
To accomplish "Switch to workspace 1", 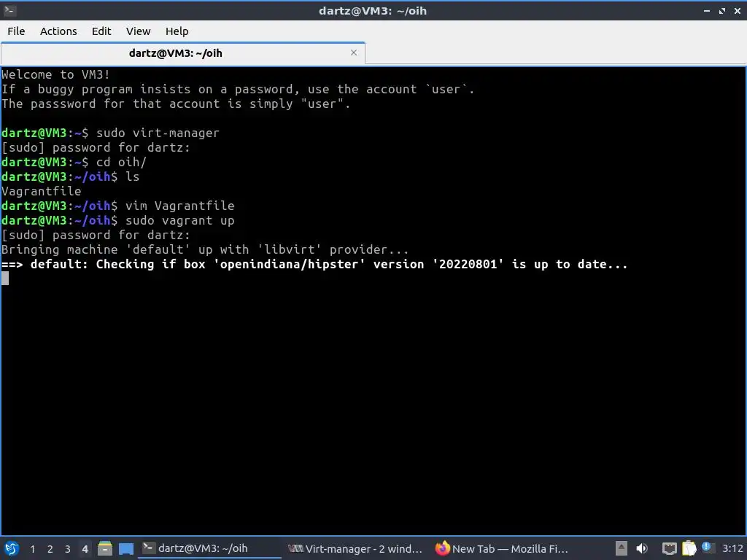I will 32,549.
